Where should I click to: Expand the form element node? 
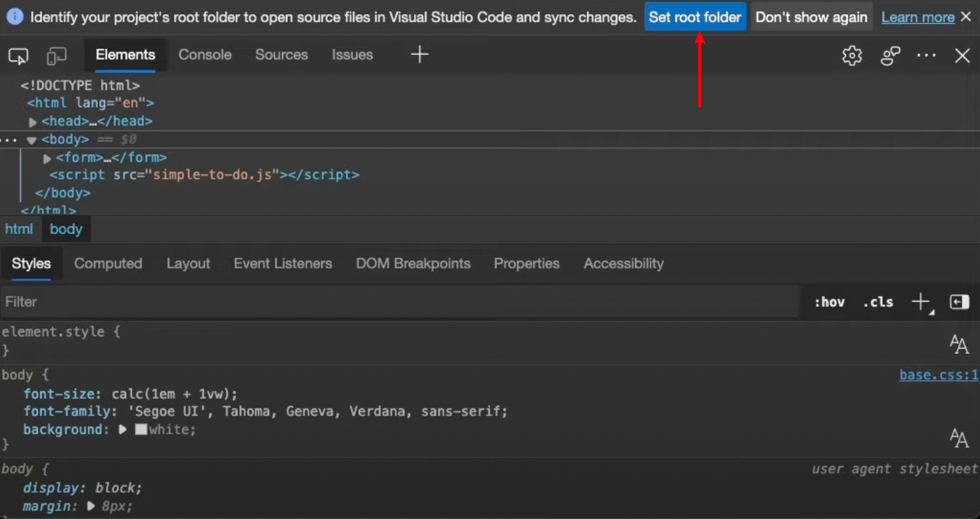coord(47,158)
